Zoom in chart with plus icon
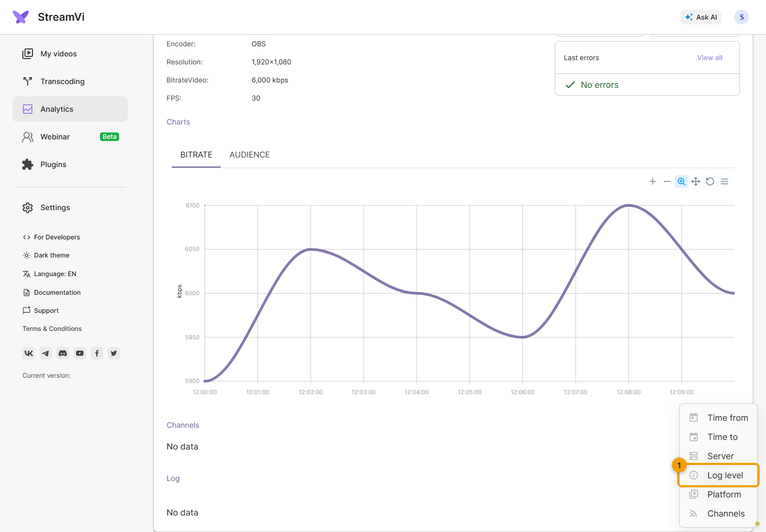The image size is (766, 532). tap(653, 181)
